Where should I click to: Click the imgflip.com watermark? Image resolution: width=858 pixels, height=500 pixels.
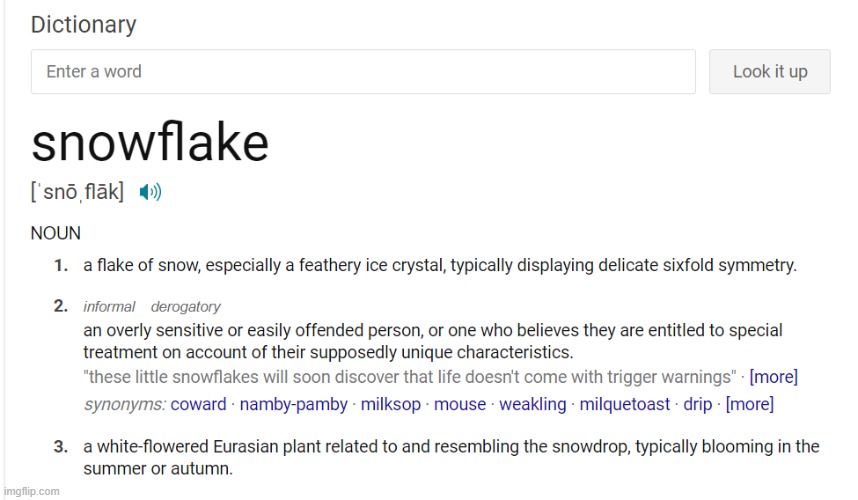click(x=31, y=491)
